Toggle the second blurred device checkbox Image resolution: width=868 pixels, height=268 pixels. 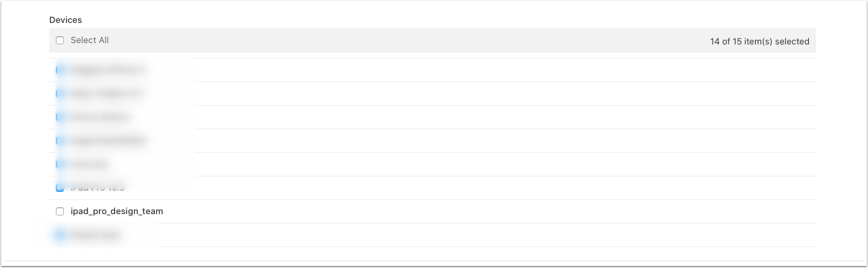click(x=60, y=94)
